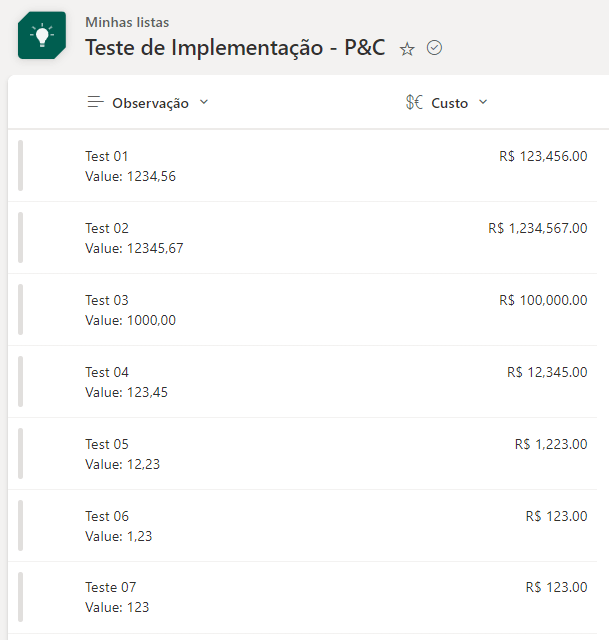609x640 pixels.
Task: Click the Test 02 observation text
Action: (134, 238)
